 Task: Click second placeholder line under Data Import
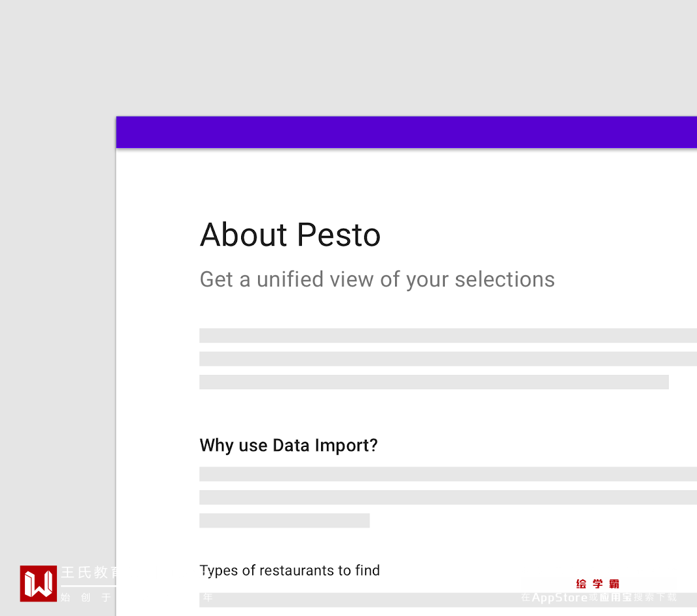(x=448, y=497)
